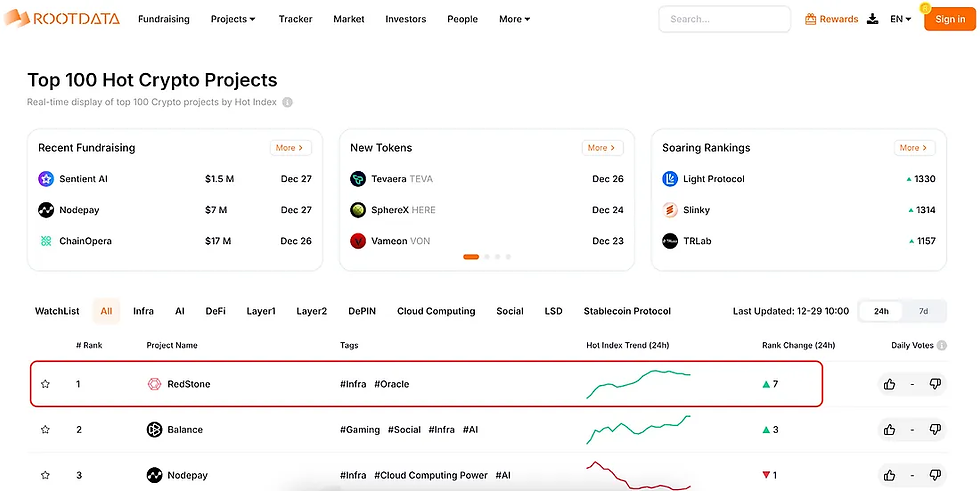This screenshot has height=491, width=980.
Task: Downvote Nodepay with thumbs down
Action: (x=935, y=475)
